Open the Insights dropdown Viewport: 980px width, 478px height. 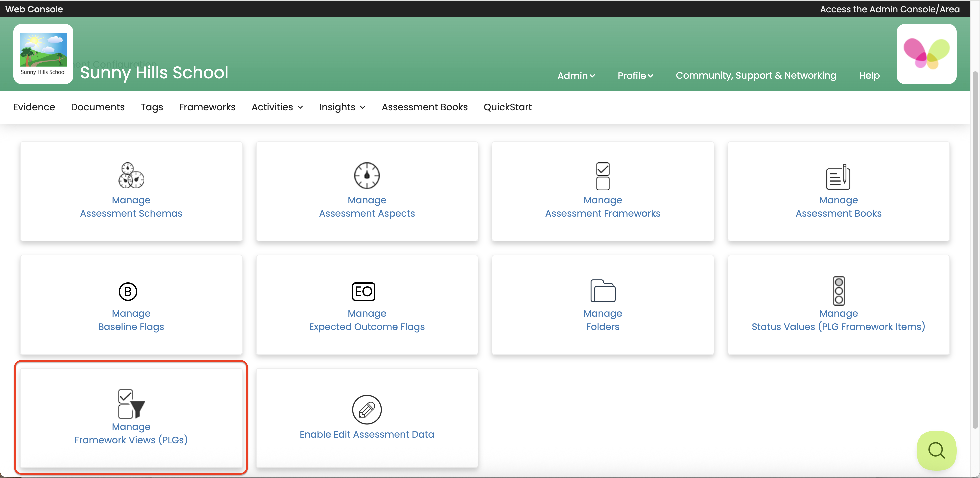click(x=342, y=107)
